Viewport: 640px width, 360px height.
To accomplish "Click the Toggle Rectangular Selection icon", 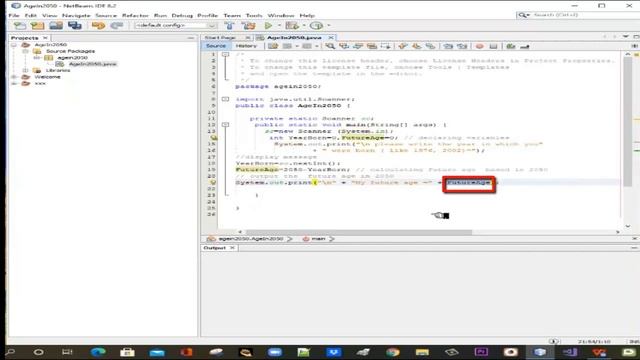I will (386, 46).
